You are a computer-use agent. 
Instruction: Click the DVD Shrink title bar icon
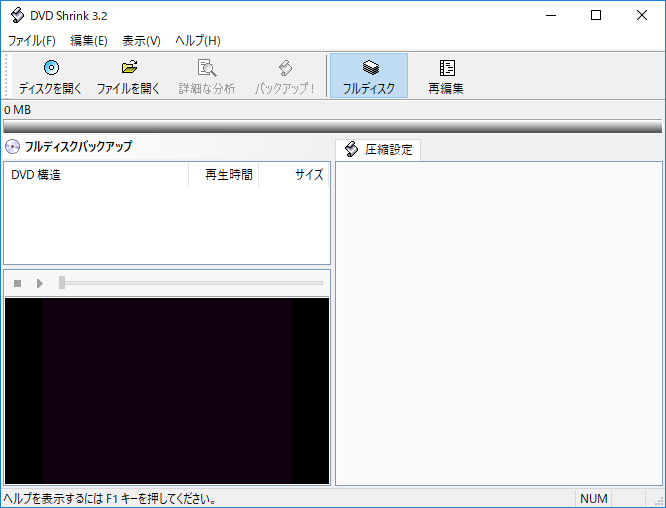coord(17,16)
